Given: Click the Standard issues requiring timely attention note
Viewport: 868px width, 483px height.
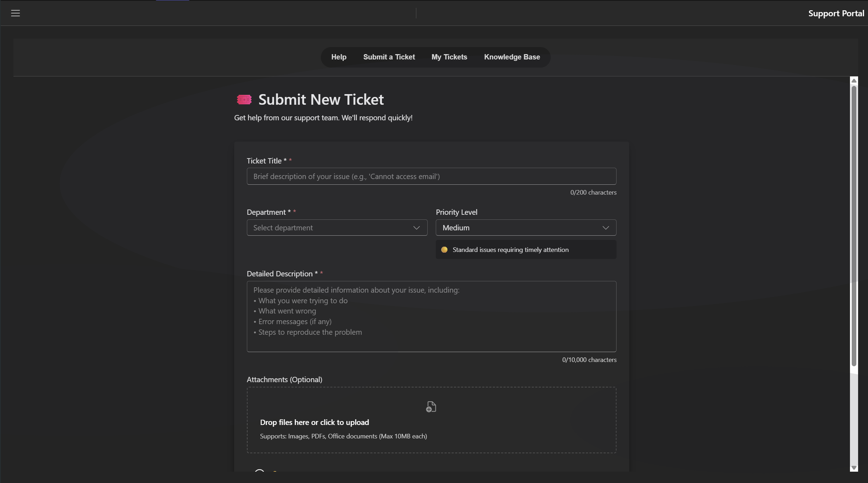Looking at the screenshot, I should pyautogui.click(x=510, y=250).
